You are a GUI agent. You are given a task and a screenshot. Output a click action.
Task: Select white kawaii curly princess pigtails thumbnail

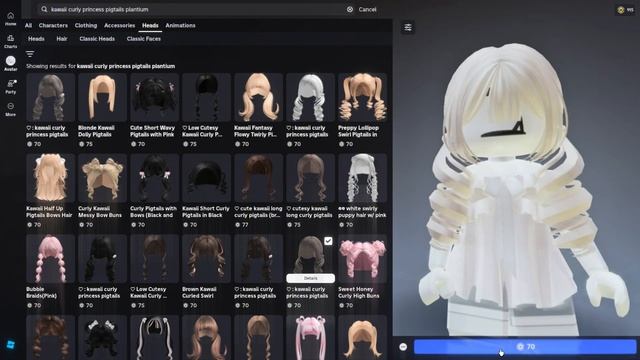point(310,97)
